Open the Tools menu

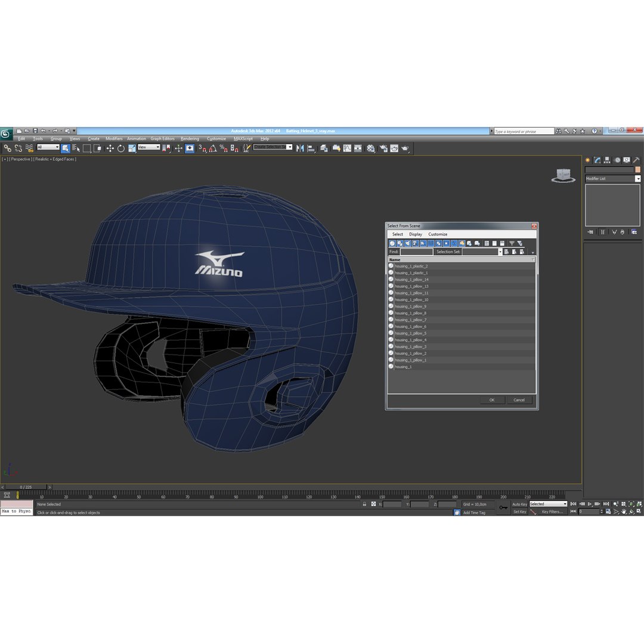(x=38, y=139)
